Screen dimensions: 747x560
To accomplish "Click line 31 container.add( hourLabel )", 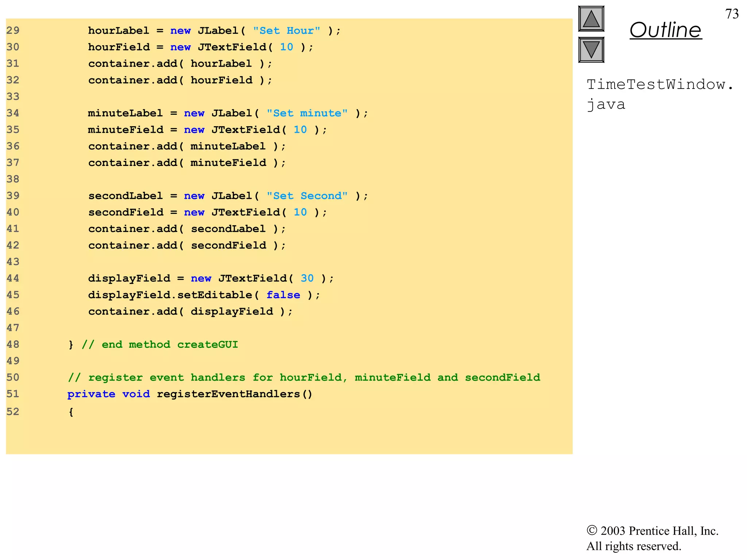I will pos(180,63).
